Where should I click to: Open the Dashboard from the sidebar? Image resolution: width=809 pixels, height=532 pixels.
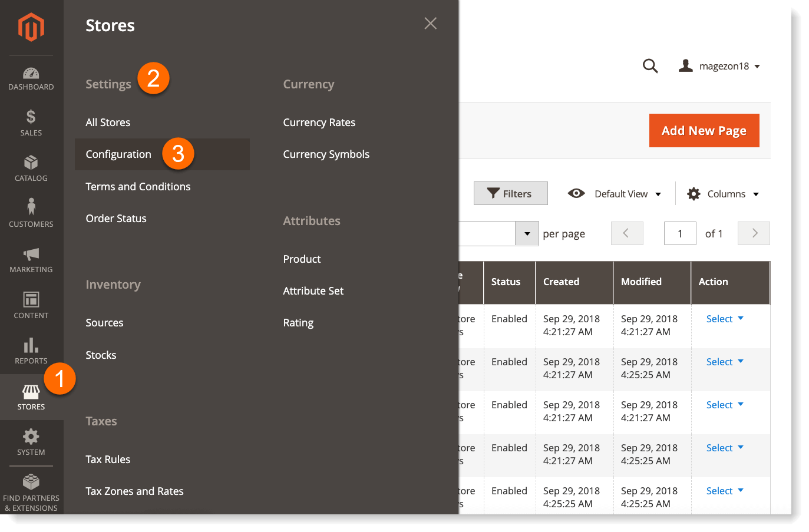31,78
